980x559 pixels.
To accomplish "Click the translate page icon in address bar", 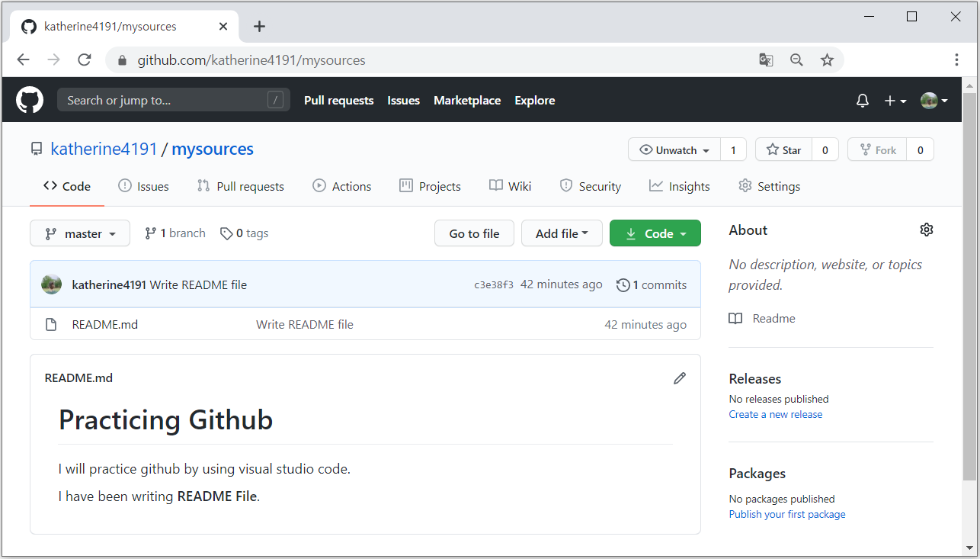I will 766,60.
